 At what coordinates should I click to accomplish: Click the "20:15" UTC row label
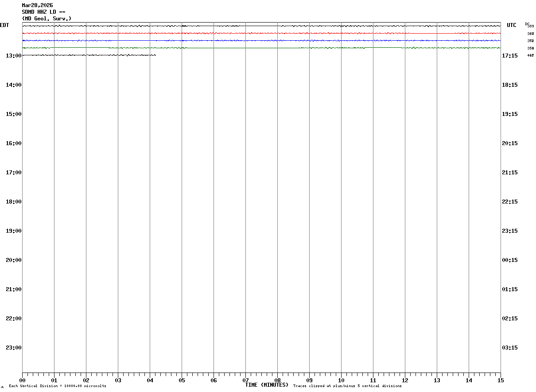pyautogui.click(x=510, y=143)
